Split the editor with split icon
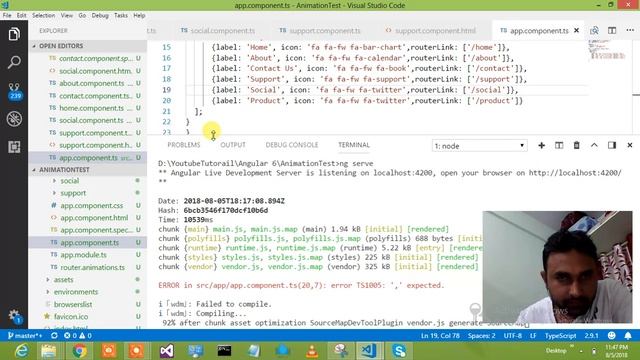The image size is (640, 360). pos(612,31)
